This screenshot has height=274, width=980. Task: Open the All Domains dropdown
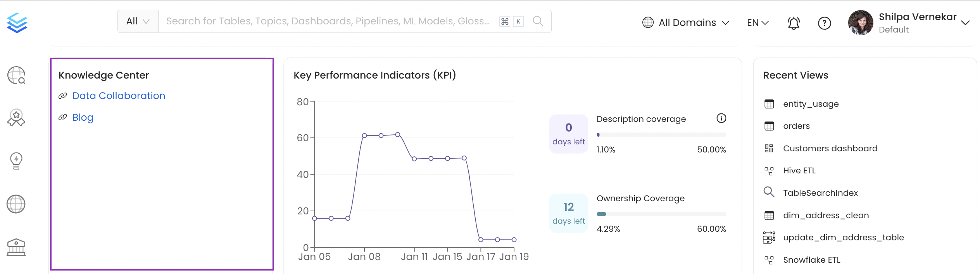tap(686, 22)
